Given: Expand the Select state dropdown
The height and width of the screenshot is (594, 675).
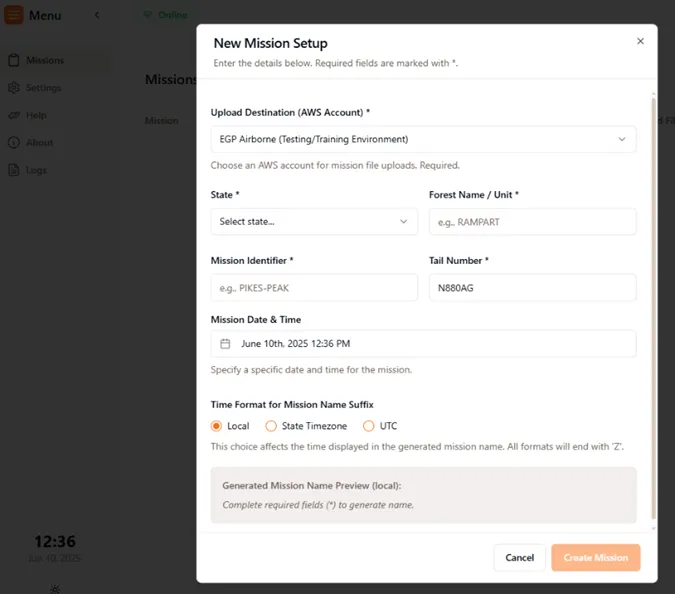Looking at the screenshot, I should [314, 222].
